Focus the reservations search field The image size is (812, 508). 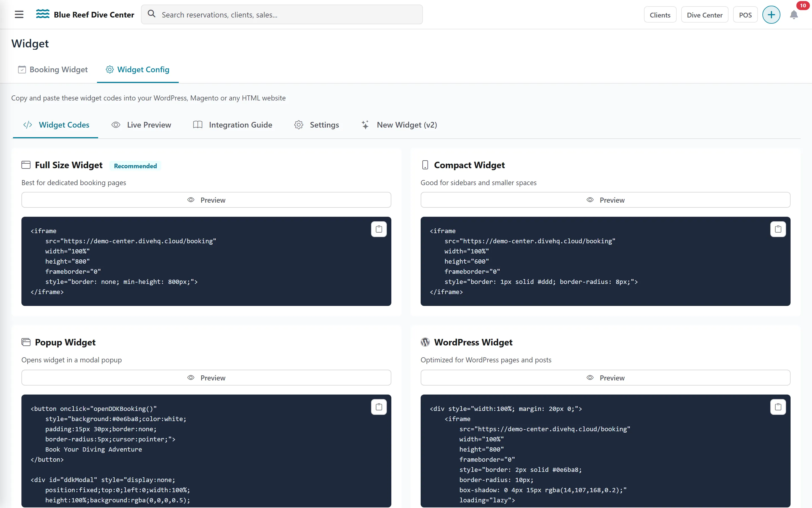(281, 14)
